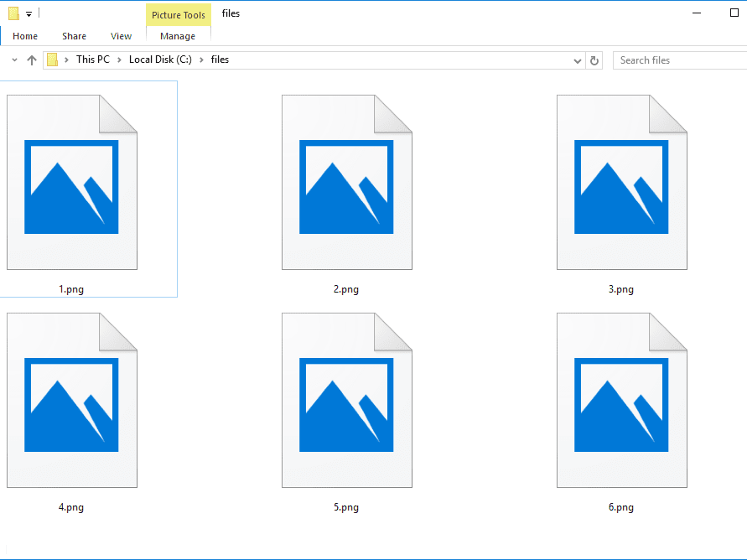Open the Quick Access Toolbar customize dropdown

point(28,13)
